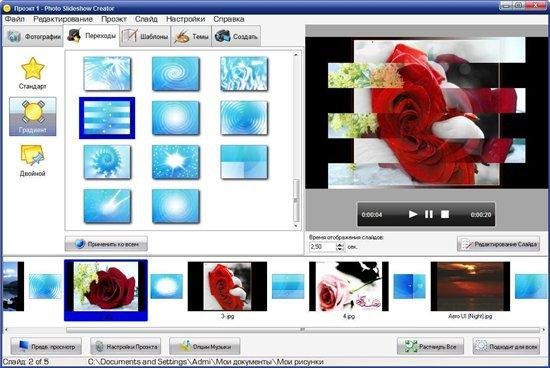The height and width of the screenshot is (368, 550).
Task: Open Настройки Проекта
Action: click(126, 347)
